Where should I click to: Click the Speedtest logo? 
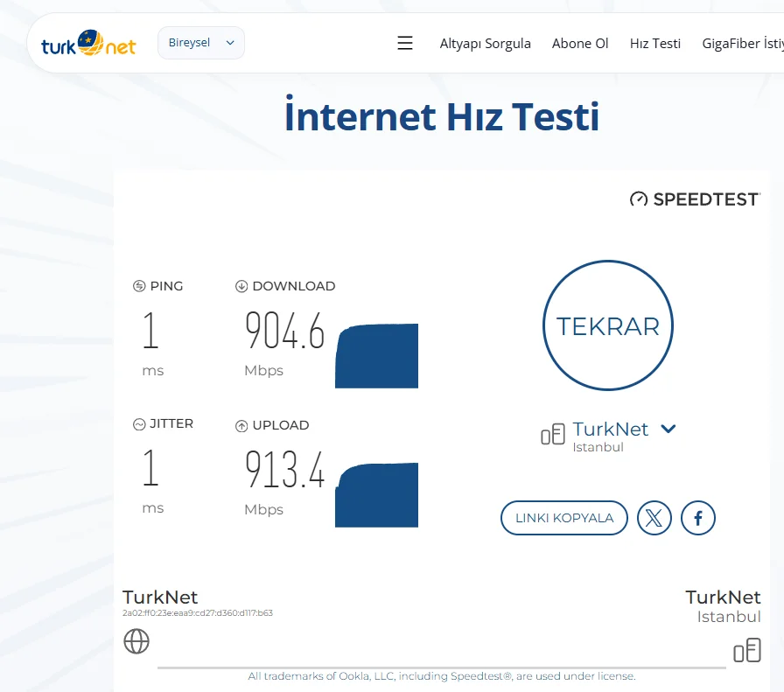click(695, 199)
